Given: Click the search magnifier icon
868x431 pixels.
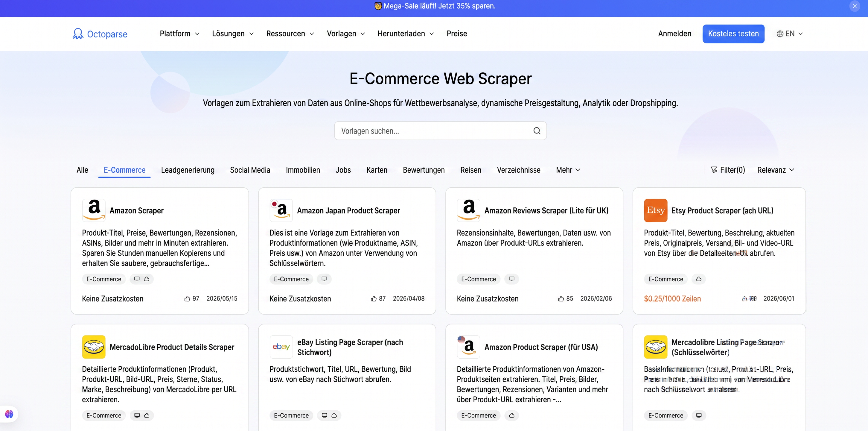Looking at the screenshot, I should click(537, 131).
